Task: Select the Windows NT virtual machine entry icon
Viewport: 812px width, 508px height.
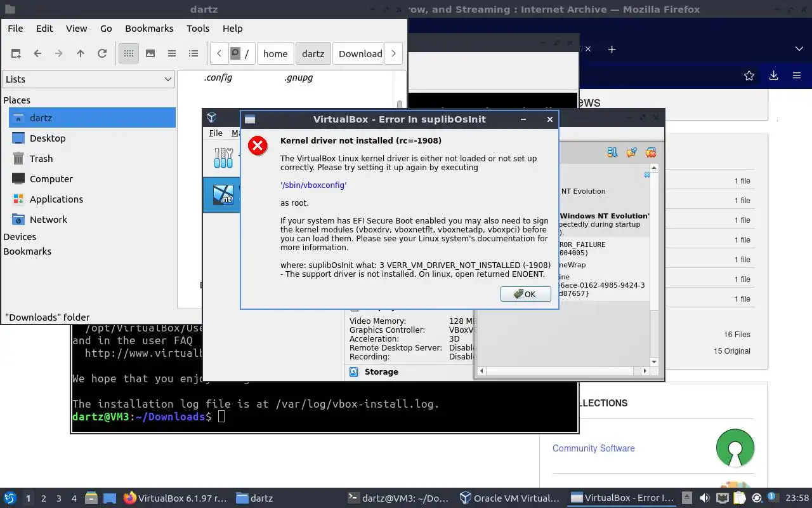Action: (223, 194)
